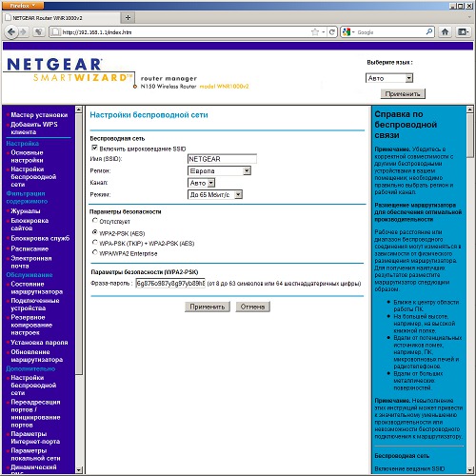
Task: Open Подключенные устройства link
Action: click(35, 305)
